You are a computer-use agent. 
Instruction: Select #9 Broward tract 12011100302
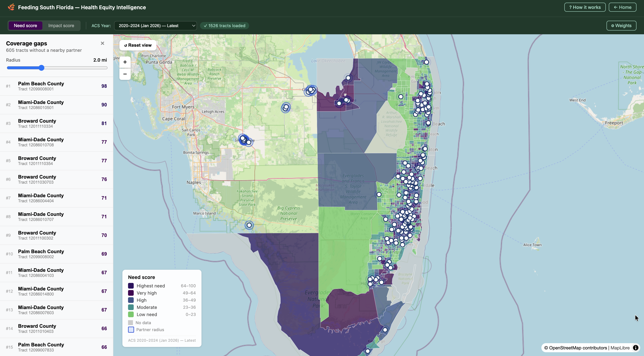56,235
